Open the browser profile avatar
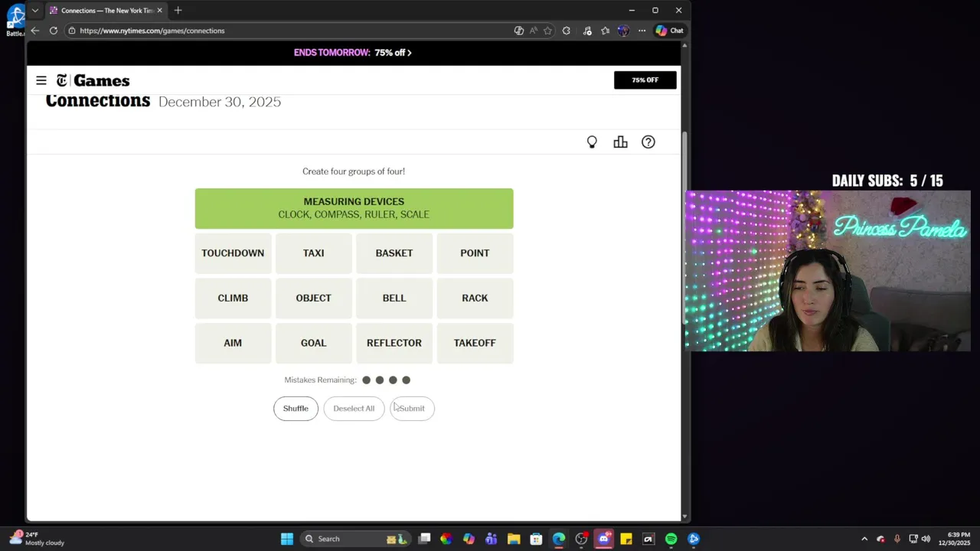 click(623, 31)
